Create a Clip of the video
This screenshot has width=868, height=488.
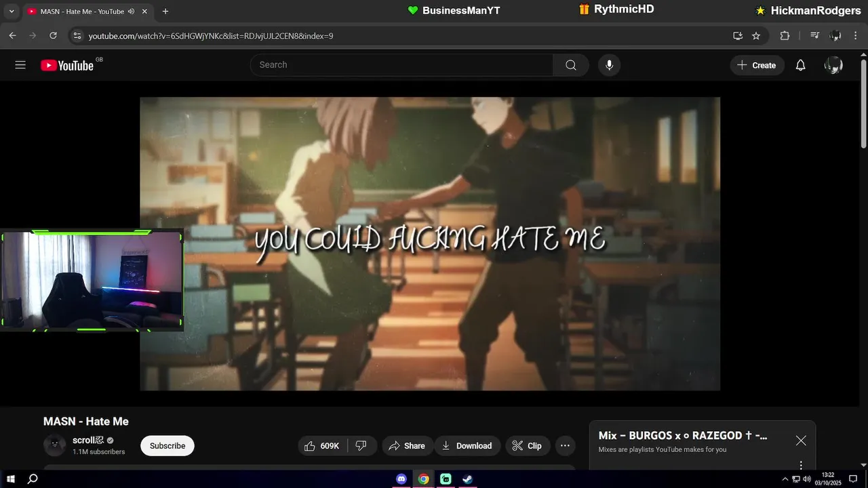click(x=527, y=445)
